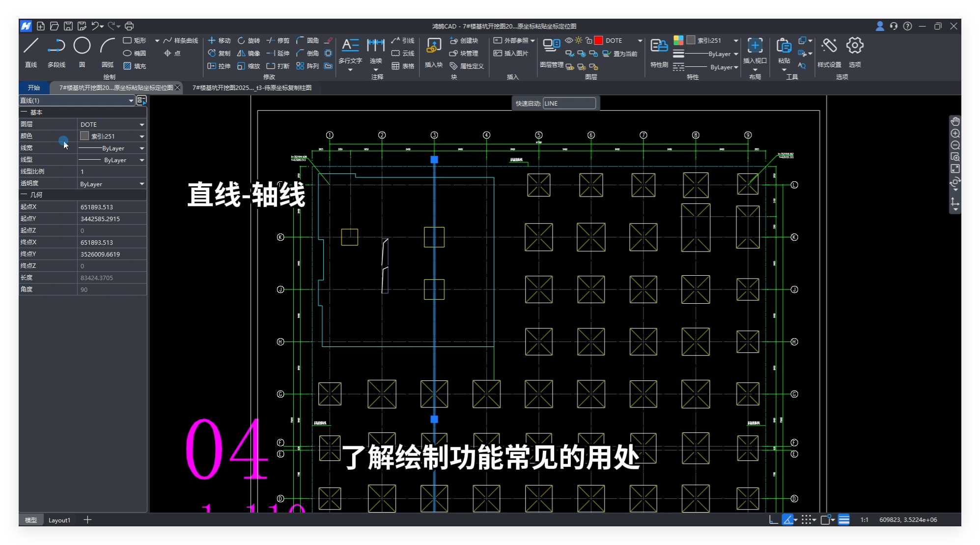Select the 直线 line drawing tool
980x545 pixels.
click(x=31, y=46)
